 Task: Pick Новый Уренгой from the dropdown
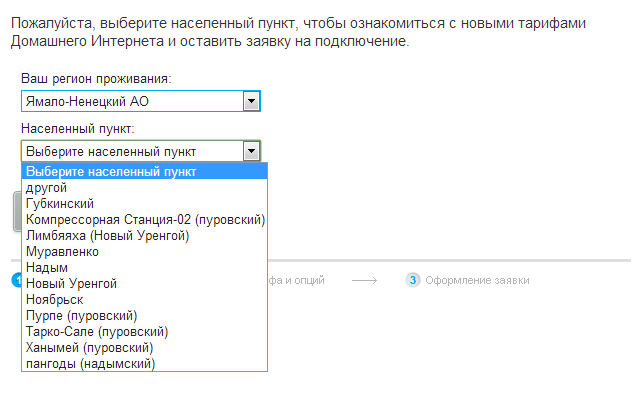(144, 283)
